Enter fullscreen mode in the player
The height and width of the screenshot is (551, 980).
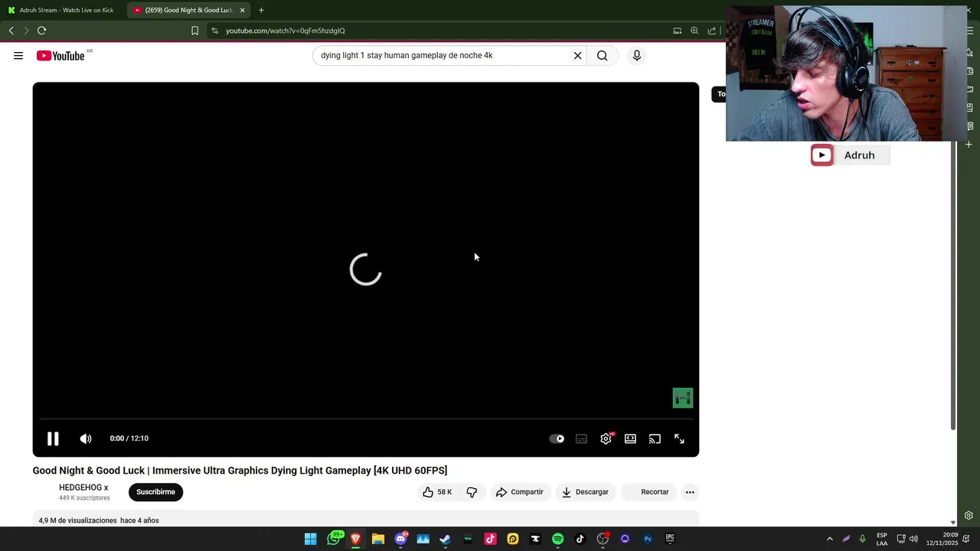(679, 439)
